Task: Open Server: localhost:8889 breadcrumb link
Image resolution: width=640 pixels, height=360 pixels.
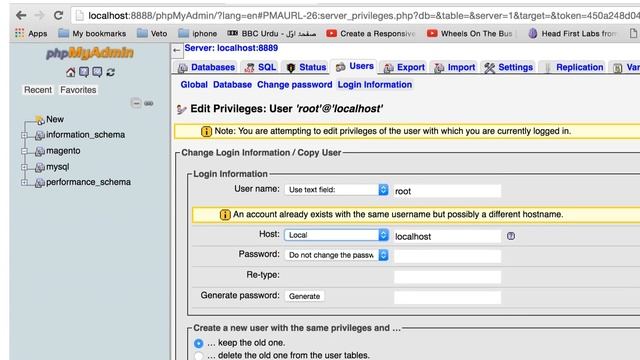Action: (231, 48)
